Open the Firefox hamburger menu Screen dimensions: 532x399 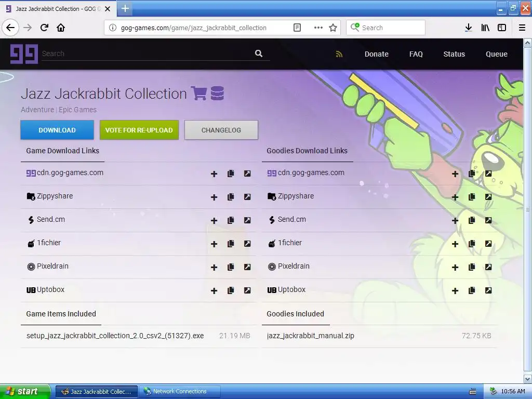click(x=522, y=28)
